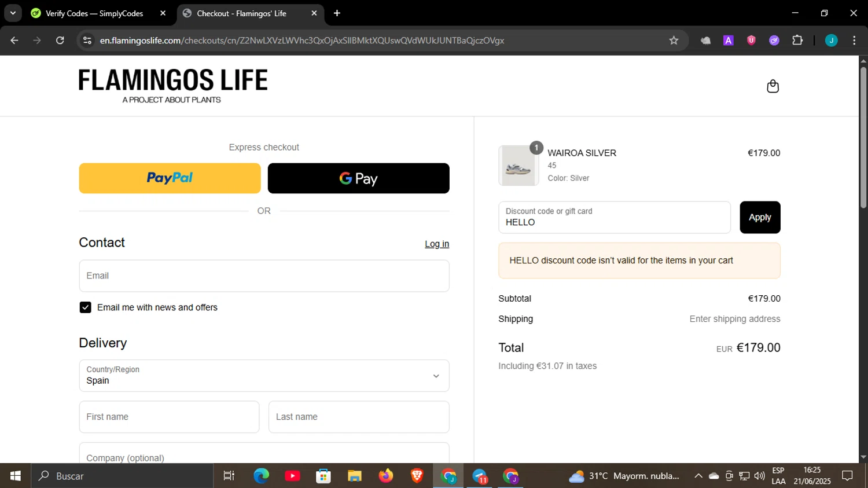Open the tab search dropdown arrow
This screenshot has width=868, height=488.
pos(13,13)
